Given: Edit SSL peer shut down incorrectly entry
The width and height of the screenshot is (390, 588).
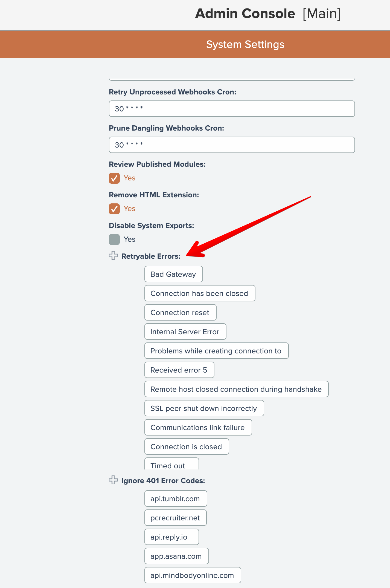Looking at the screenshot, I should coord(204,408).
